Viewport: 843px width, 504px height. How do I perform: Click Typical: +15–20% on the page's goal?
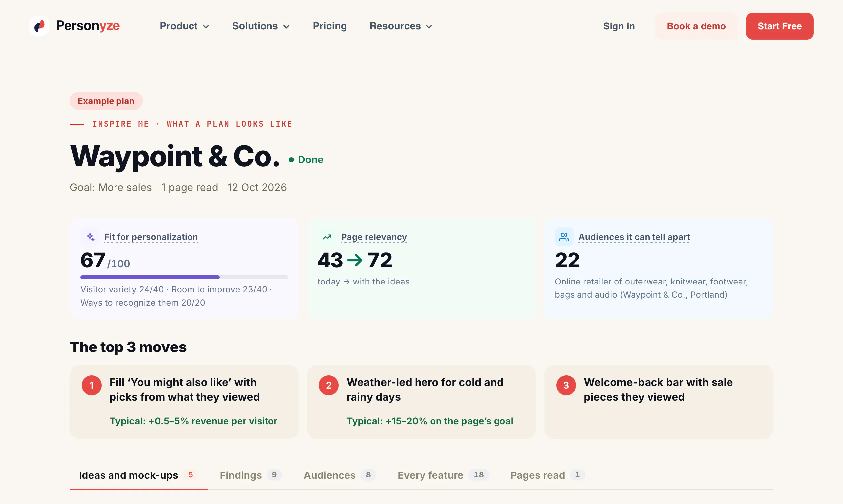click(x=430, y=421)
